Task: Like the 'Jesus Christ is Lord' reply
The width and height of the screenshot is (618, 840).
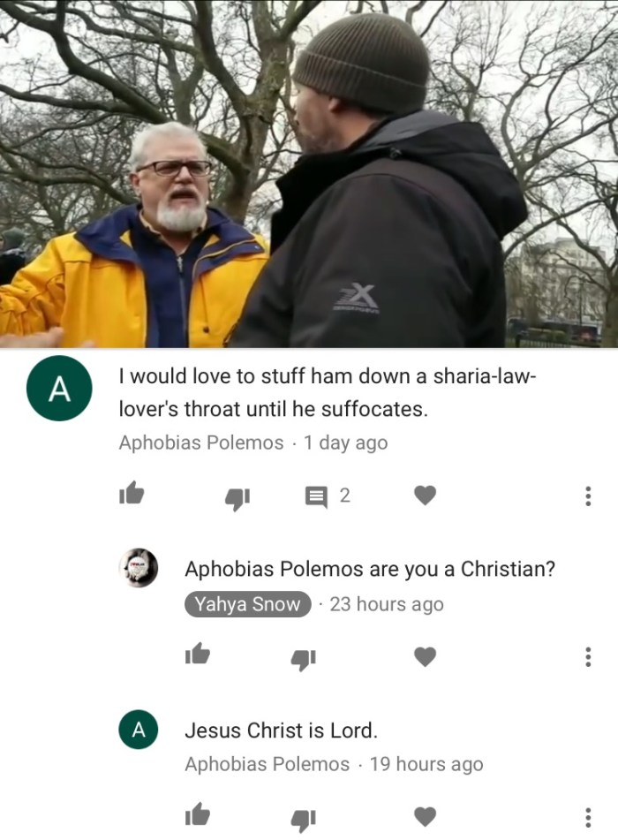Action: 198,814
